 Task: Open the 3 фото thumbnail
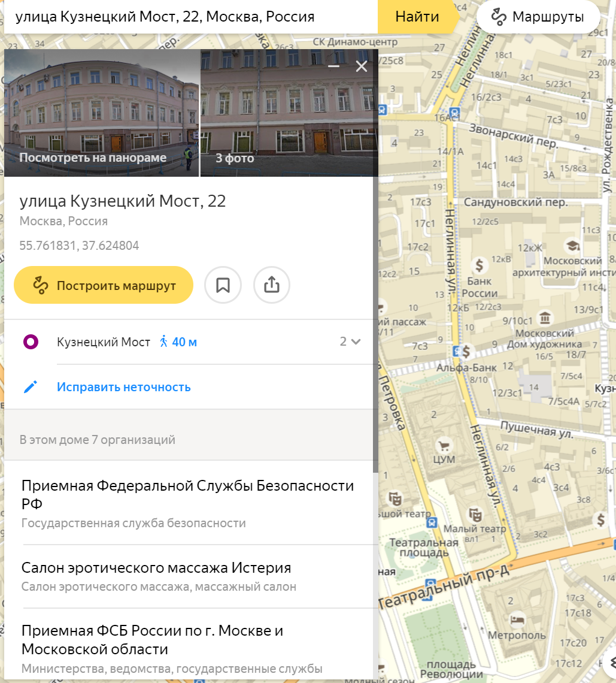pos(288,113)
